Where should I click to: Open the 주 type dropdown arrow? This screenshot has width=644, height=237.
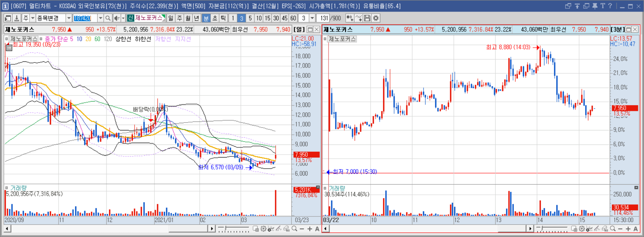pyautogui.click(x=33, y=18)
